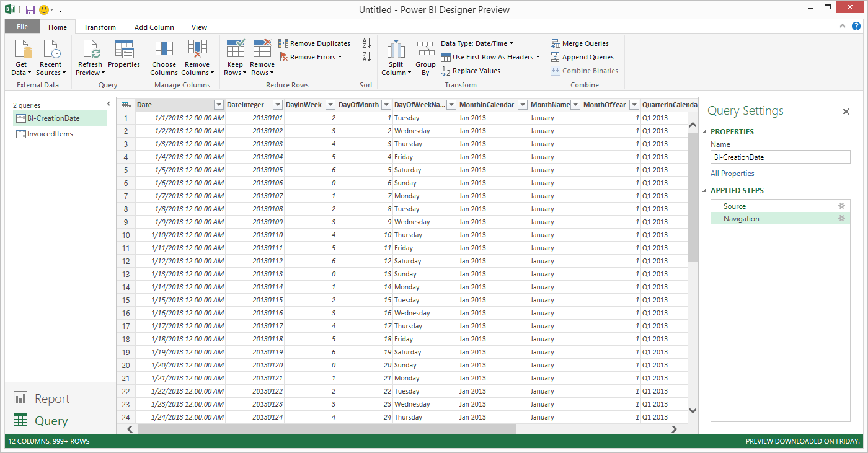The width and height of the screenshot is (868, 453).
Task: Select row number 10 header
Action: (x=126, y=235)
